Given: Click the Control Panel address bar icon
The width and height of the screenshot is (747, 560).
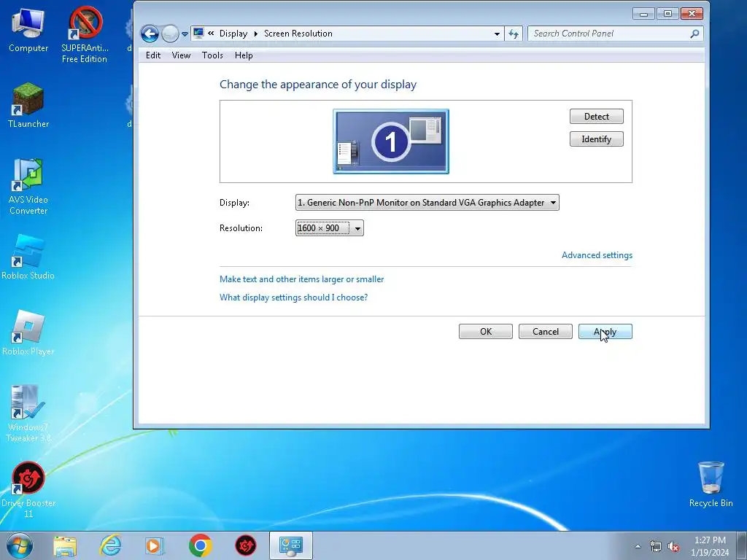Looking at the screenshot, I should [198, 33].
